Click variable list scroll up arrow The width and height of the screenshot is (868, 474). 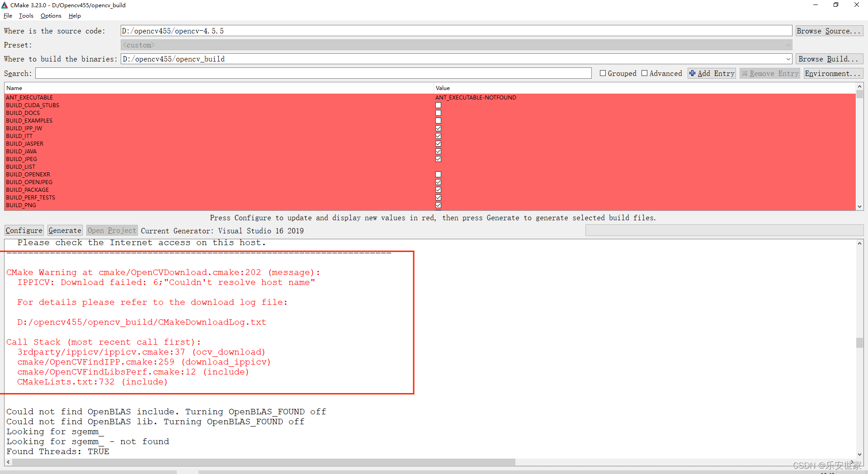[x=859, y=86]
